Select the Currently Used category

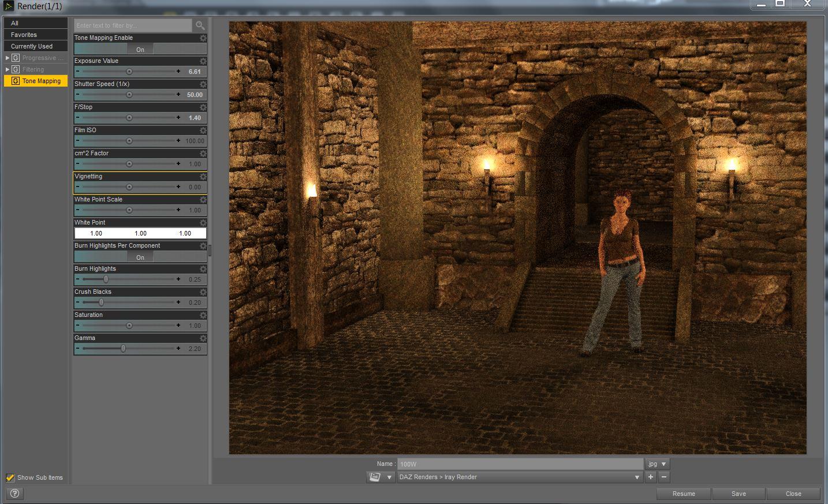(x=36, y=46)
